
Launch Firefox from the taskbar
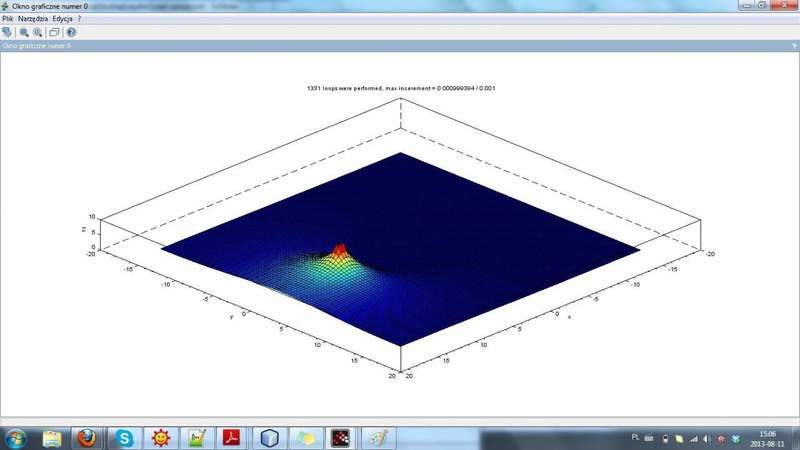click(88, 437)
